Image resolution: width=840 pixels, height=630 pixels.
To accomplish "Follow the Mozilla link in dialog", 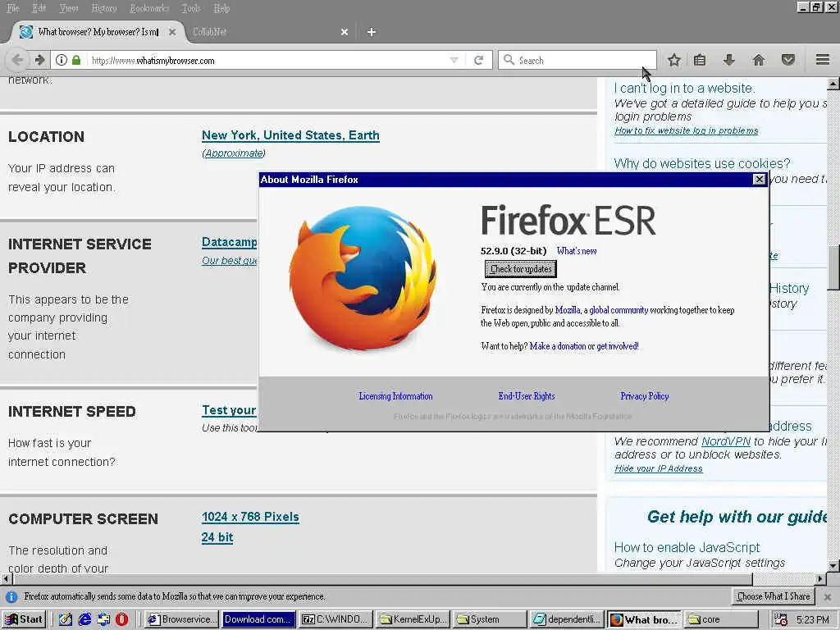I will coord(568,310).
